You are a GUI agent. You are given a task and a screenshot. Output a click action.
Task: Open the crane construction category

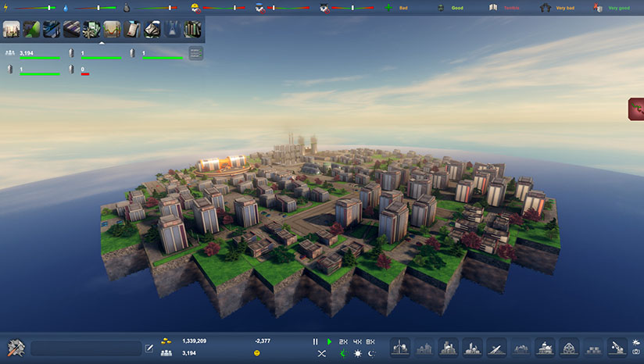[617, 348]
